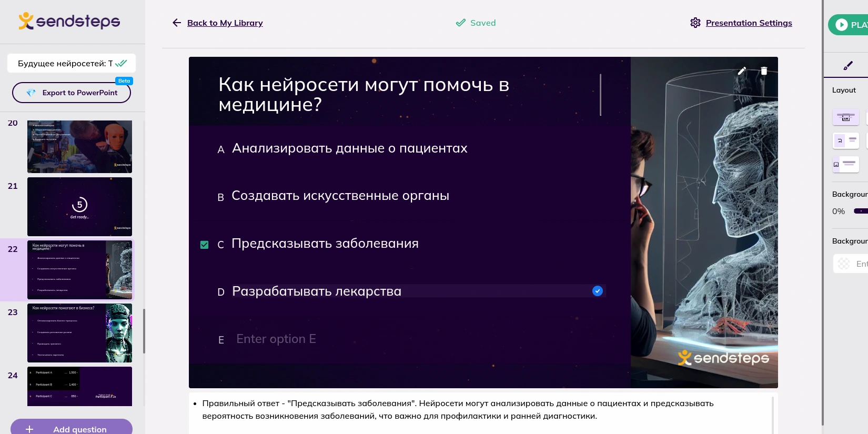The height and width of the screenshot is (434, 868).
Task: Click the Presentation Settings gear icon
Action: [695, 23]
